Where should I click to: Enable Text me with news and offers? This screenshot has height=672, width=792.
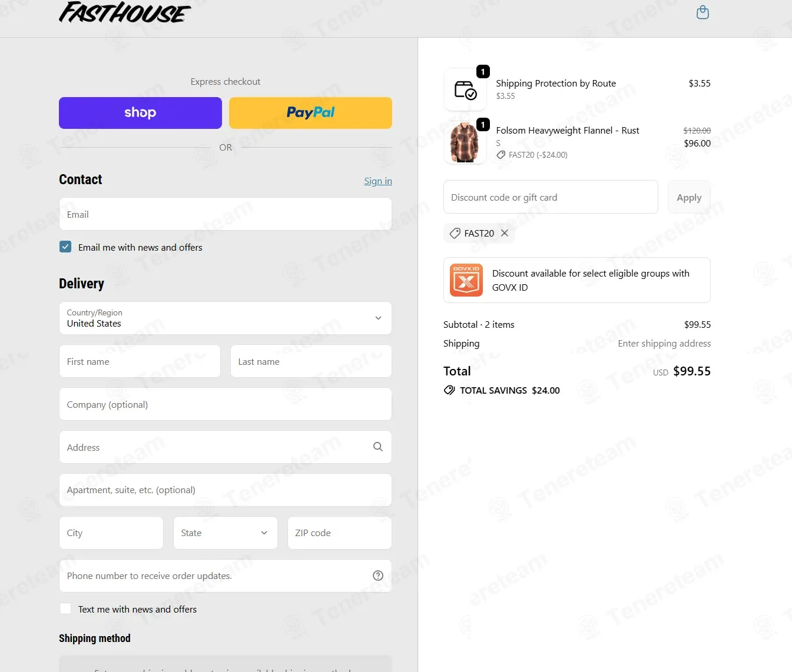pos(65,609)
